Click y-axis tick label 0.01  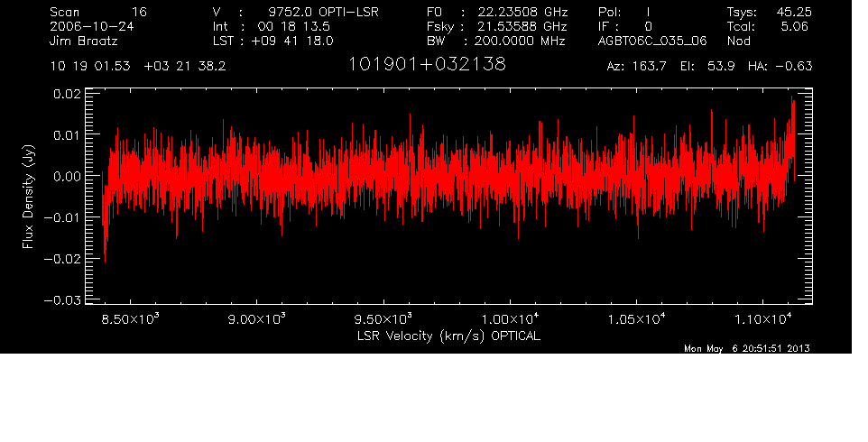[67, 135]
